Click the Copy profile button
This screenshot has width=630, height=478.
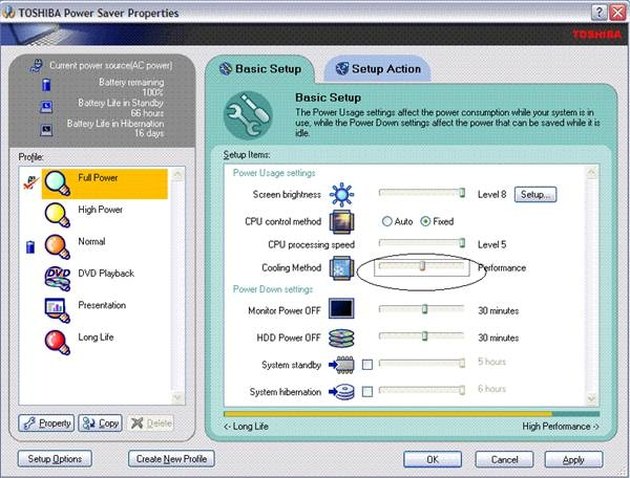pyautogui.click(x=100, y=423)
